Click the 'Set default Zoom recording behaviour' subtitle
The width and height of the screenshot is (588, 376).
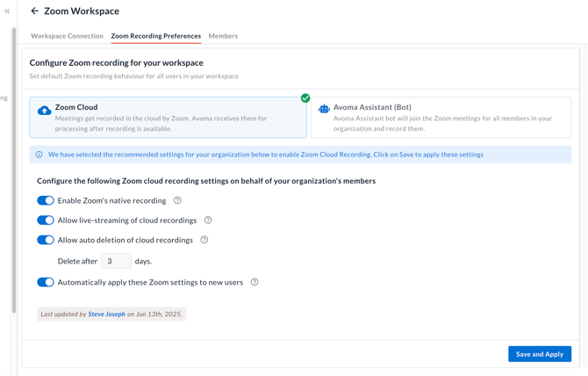click(x=134, y=76)
